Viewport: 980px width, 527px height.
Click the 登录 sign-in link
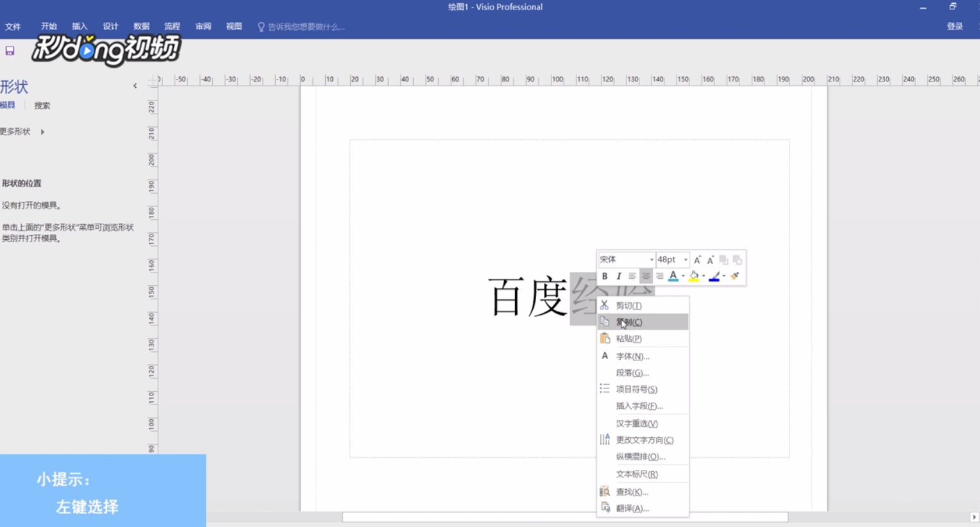(x=955, y=26)
